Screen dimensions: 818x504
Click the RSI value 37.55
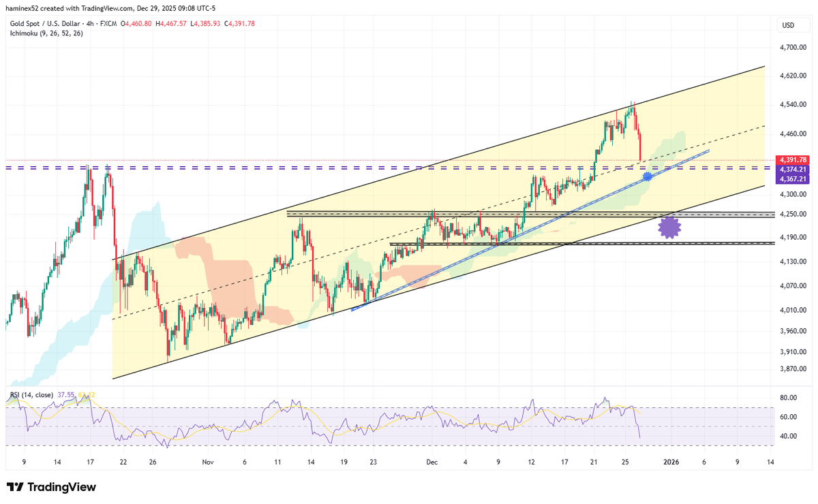coord(66,395)
